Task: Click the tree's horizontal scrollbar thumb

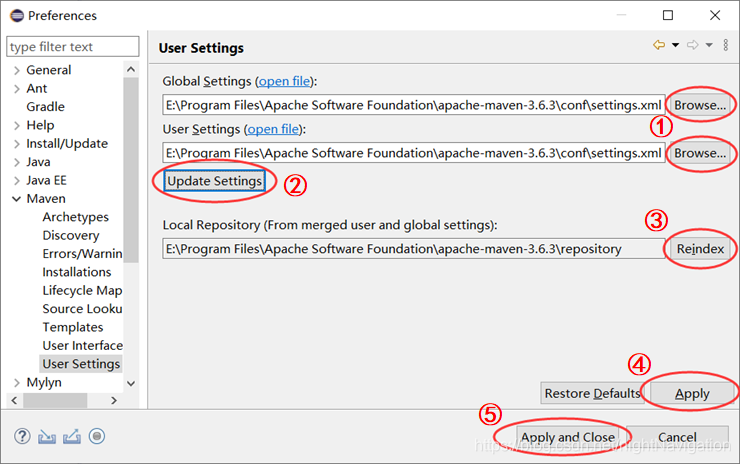Action: [55, 401]
